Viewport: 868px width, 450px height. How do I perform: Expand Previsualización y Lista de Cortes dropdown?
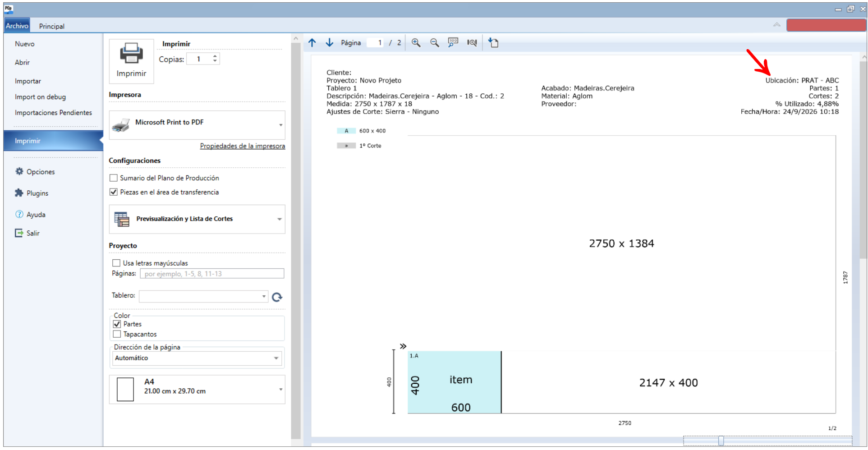click(197, 219)
